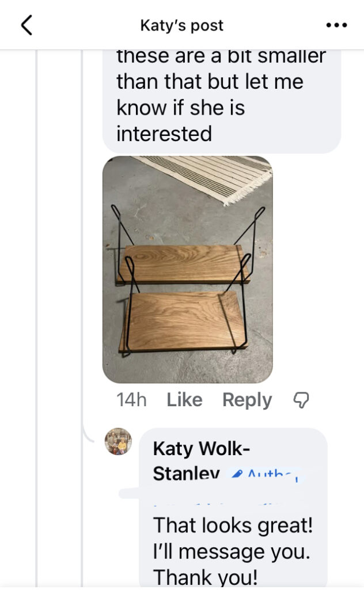364x590 pixels.
Task: Open the three-dot more options menu
Action: click(x=336, y=25)
